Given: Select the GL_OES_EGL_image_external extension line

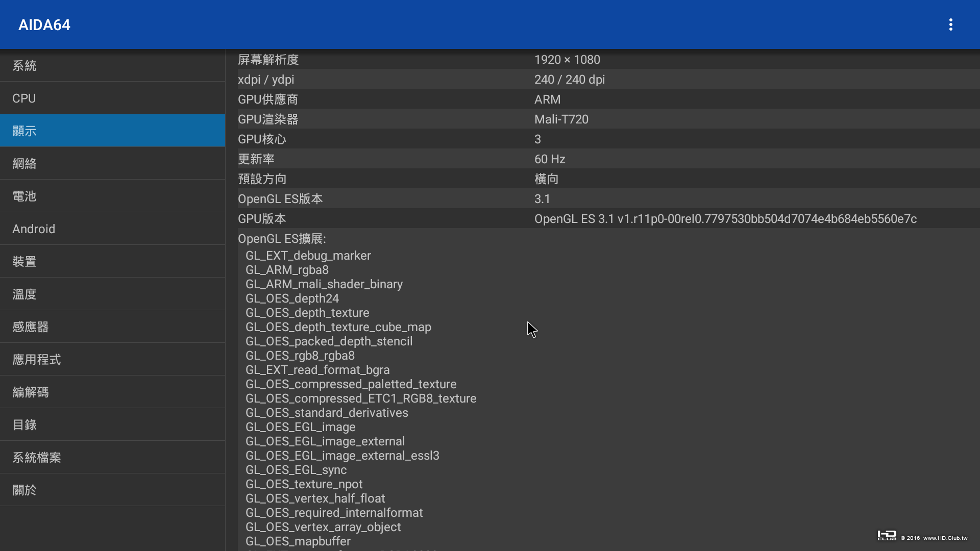Looking at the screenshot, I should click(325, 441).
